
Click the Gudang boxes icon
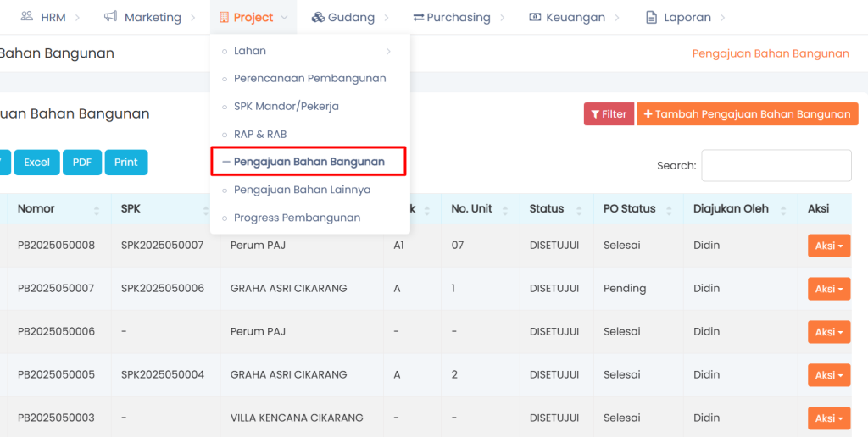click(318, 17)
